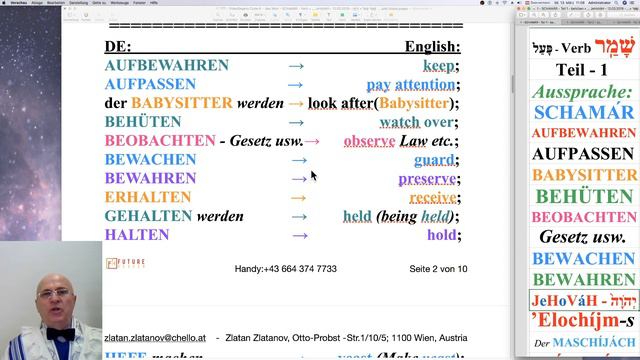This screenshot has height=360, width=640.
Task: Click the green Form shape icon in Pages toolbar
Action: tap(342, 15)
